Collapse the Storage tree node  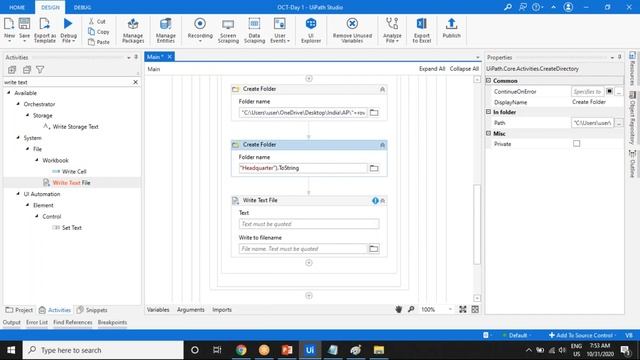click(27, 116)
